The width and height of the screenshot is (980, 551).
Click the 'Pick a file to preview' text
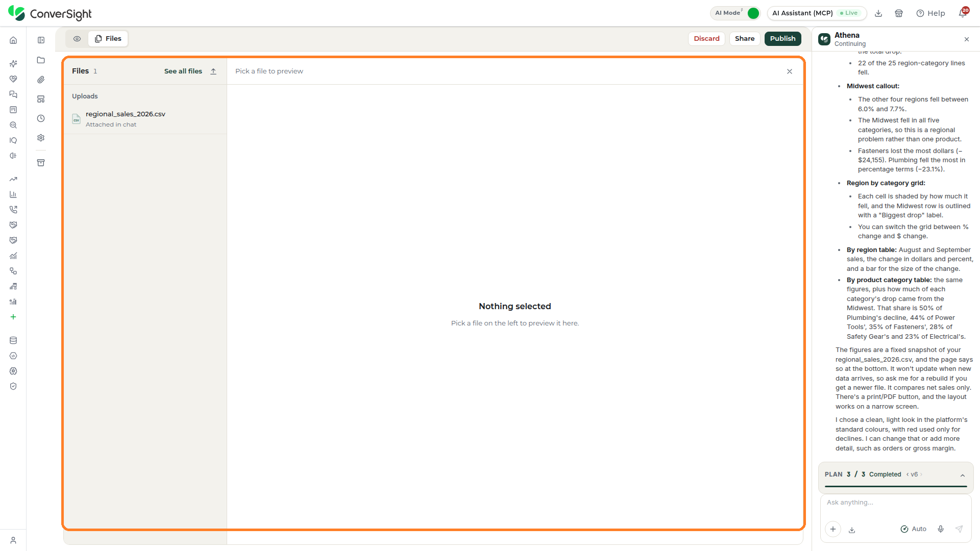(269, 71)
